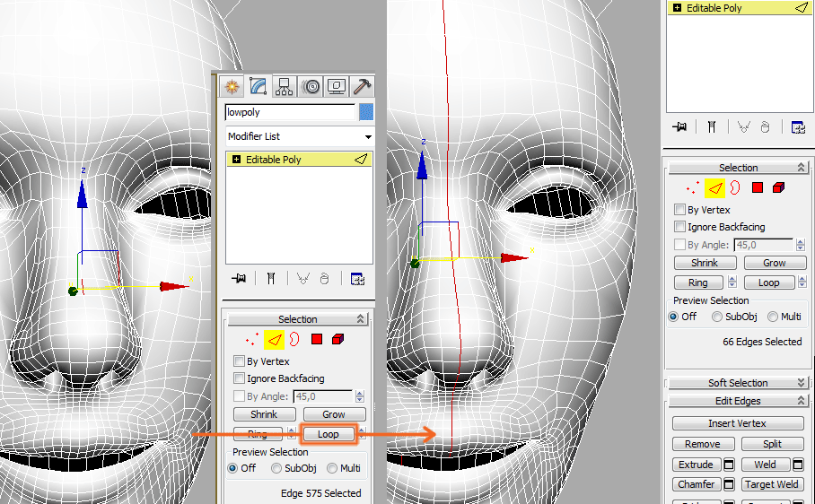Open the Motion tab icon

[311, 86]
